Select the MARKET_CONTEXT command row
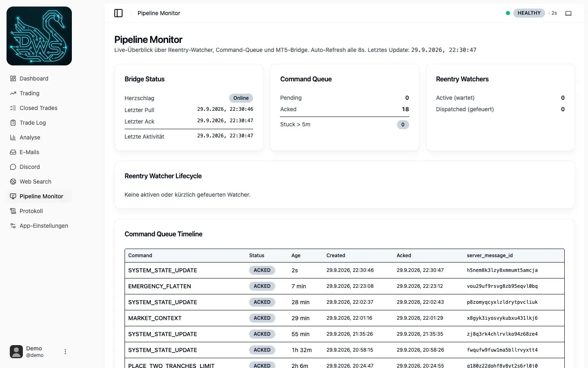Screen dimensions: 588x368 point(345,318)
